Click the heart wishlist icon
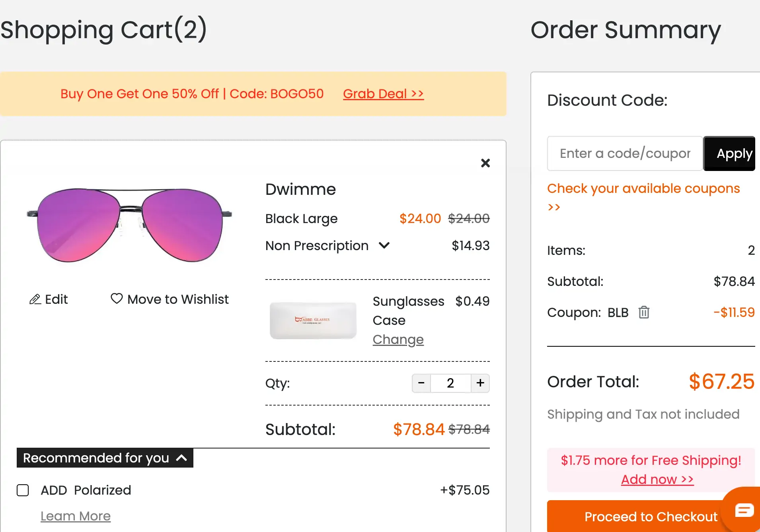Viewport: 760px width, 532px height. [x=117, y=299]
